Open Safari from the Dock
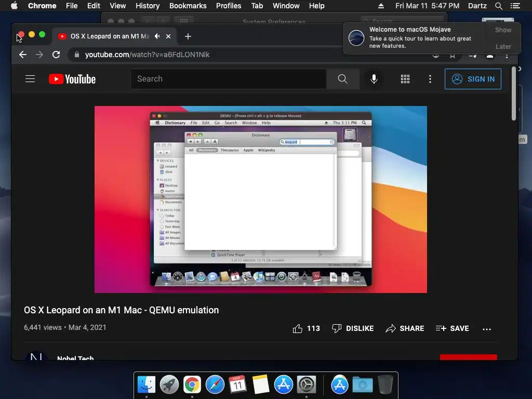 215,385
